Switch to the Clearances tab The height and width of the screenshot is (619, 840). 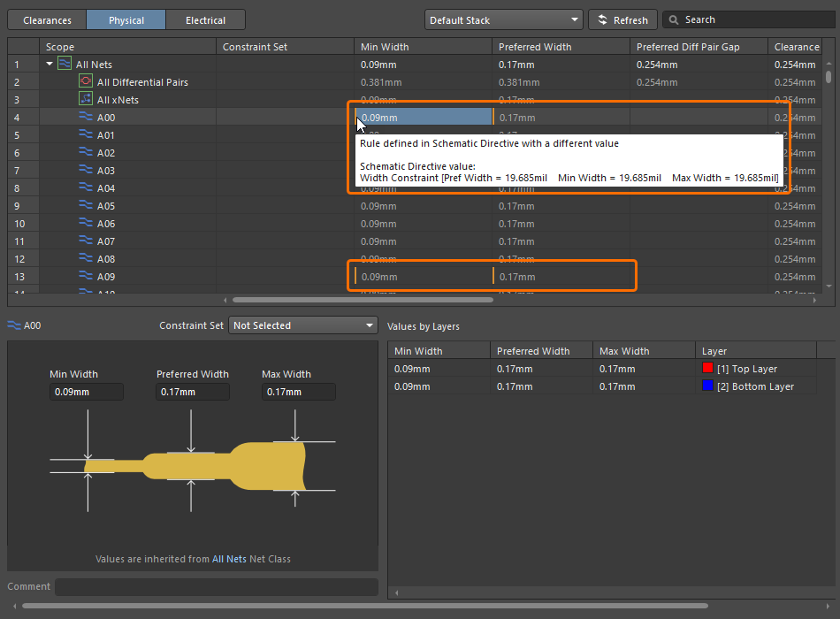coord(47,20)
